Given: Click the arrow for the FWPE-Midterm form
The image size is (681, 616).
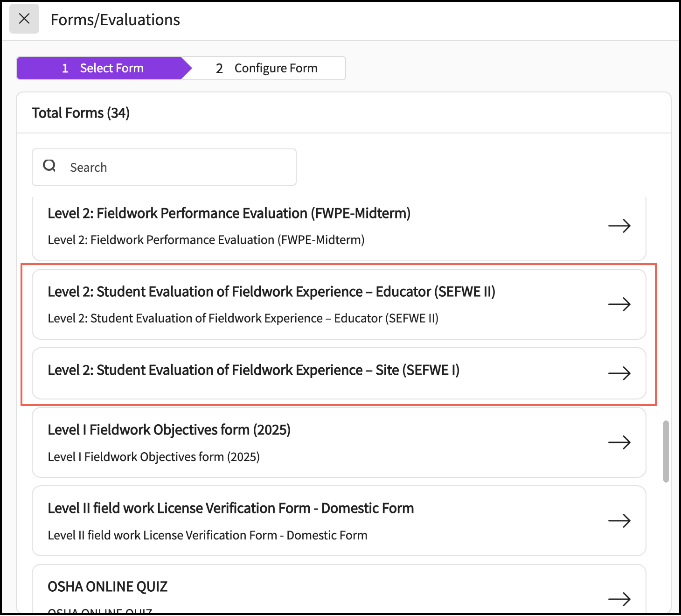Looking at the screenshot, I should (x=619, y=226).
